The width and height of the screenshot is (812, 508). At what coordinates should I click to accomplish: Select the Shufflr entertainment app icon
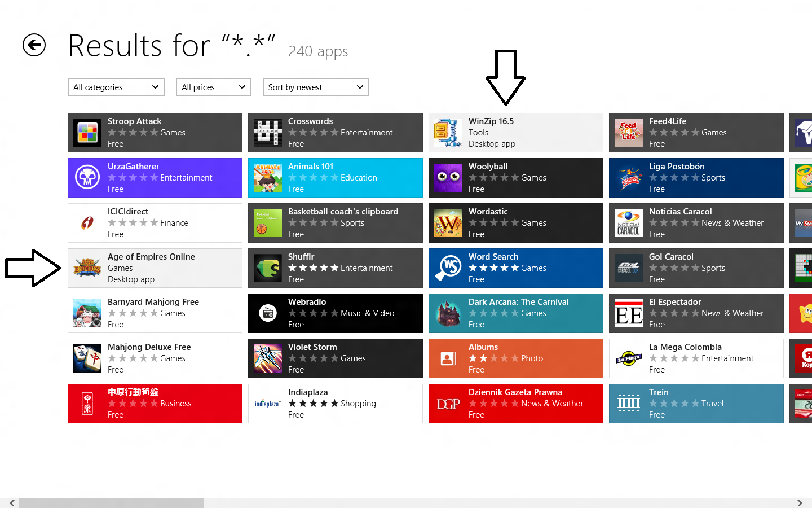click(267, 268)
